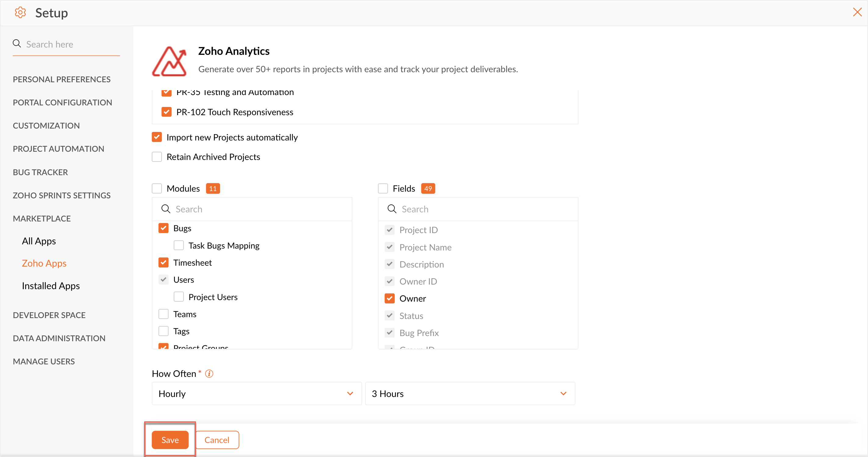868x457 pixels.
Task: Click the Fields search magnifier icon
Action: point(392,209)
